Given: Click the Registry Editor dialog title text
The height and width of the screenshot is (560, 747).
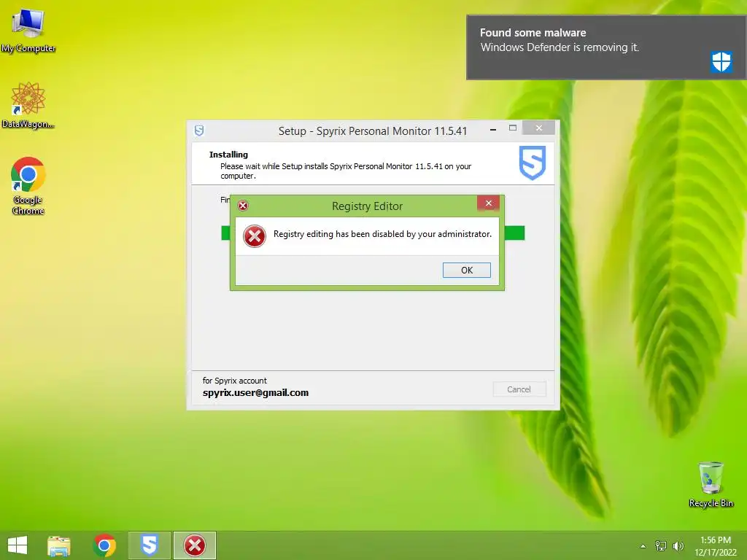Looking at the screenshot, I should pyautogui.click(x=368, y=206).
